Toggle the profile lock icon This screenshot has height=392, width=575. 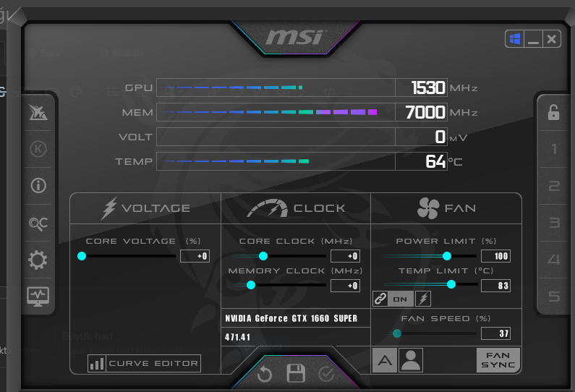click(553, 113)
